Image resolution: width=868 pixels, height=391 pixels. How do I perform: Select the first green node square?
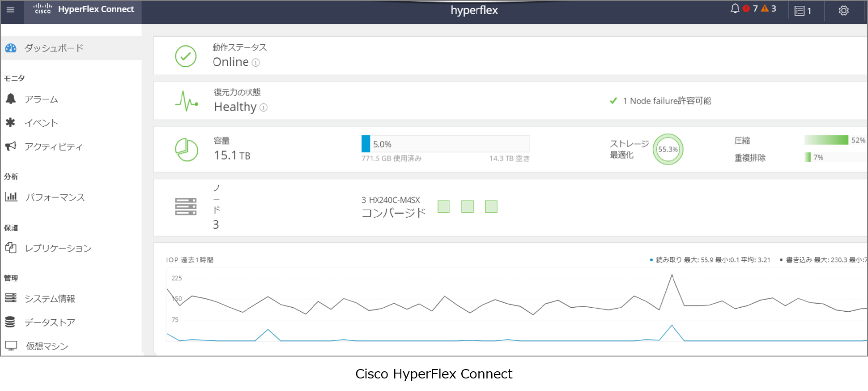click(443, 206)
